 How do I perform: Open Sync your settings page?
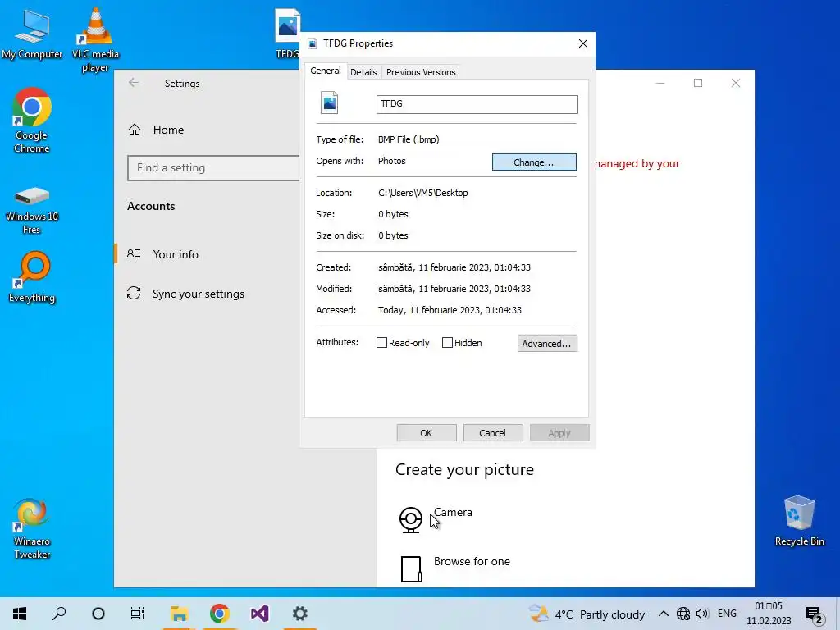[185, 294]
